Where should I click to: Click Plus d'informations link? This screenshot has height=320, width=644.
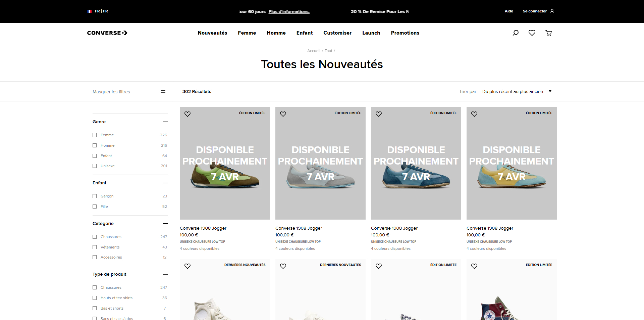point(289,11)
